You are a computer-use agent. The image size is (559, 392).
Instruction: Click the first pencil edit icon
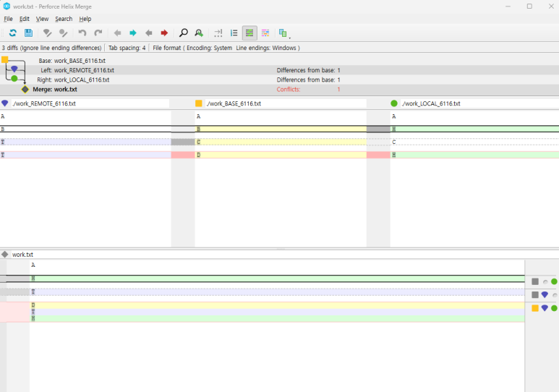point(47,33)
